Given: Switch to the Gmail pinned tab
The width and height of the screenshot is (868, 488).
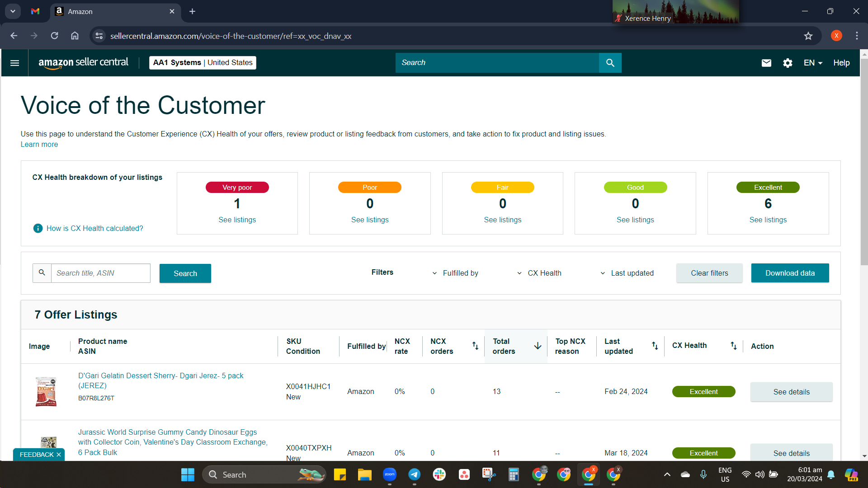Looking at the screenshot, I should pos(35,11).
